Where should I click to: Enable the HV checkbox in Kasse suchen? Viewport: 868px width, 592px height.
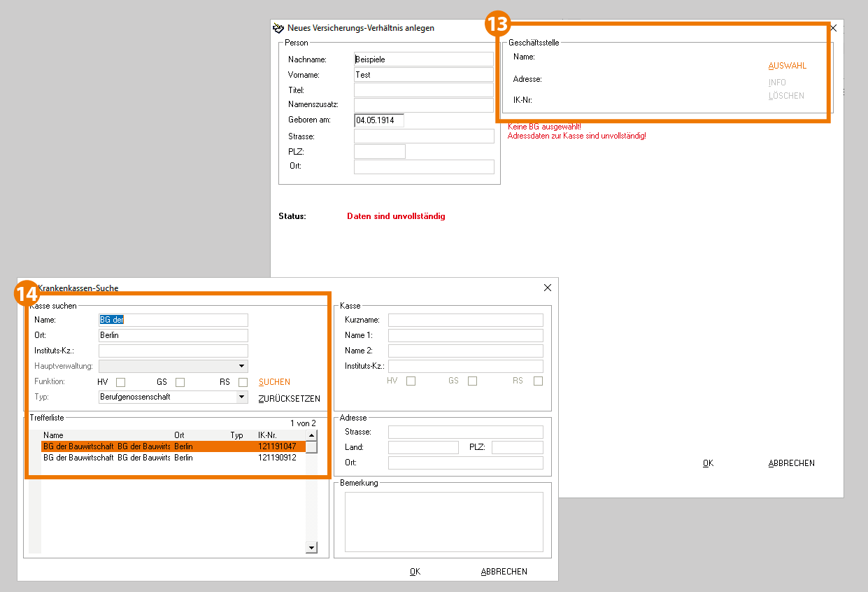(121, 382)
